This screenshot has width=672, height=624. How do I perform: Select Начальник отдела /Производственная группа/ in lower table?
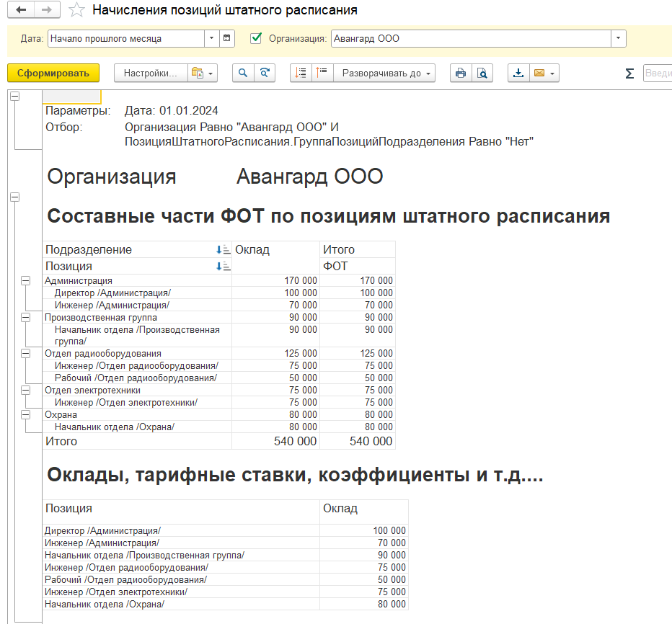coord(181,556)
